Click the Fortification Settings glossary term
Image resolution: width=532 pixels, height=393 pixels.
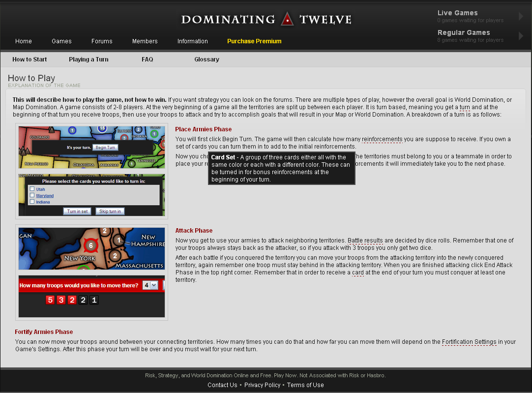click(x=469, y=342)
